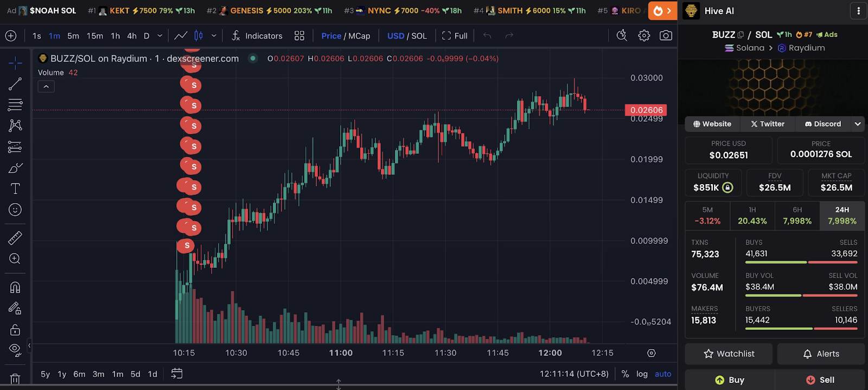Select the 1h interval
Viewport: 868px width, 390px height.
point(116,36)
